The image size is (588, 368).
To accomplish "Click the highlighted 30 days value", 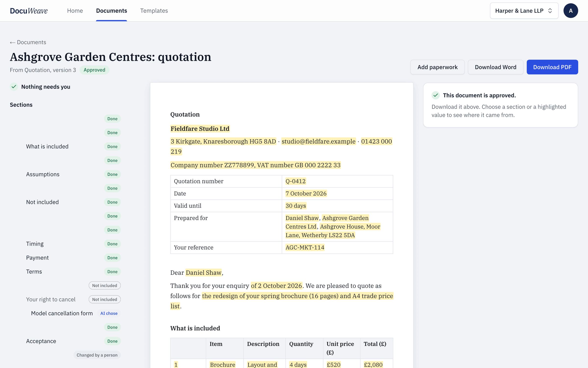I will [x=296, y=206].
